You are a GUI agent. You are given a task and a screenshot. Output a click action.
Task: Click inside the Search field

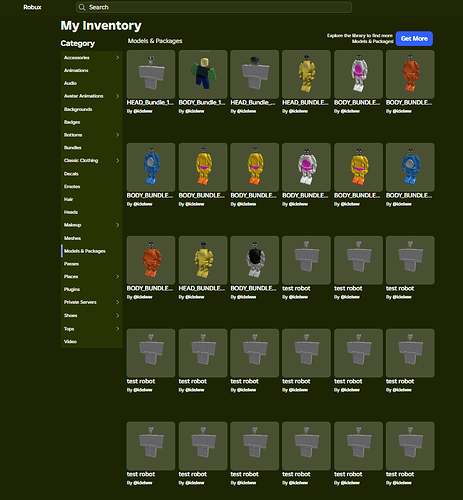(214, 7)
